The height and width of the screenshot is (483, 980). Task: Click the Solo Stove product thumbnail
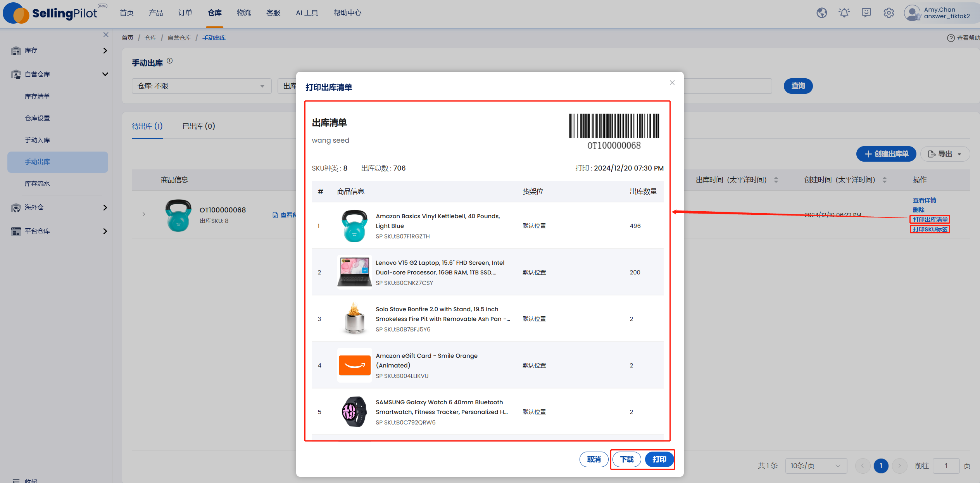click(354, 319)
